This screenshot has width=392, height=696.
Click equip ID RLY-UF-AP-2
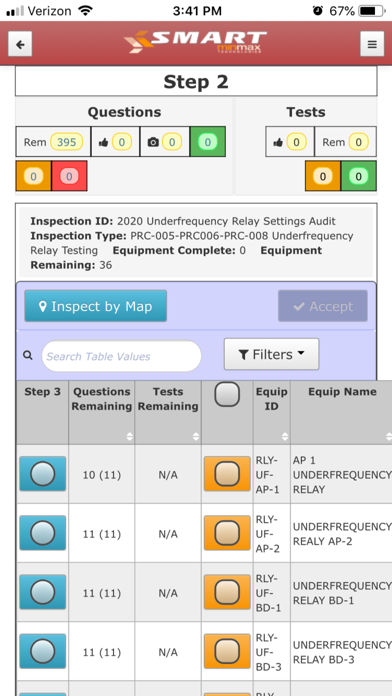(268, 534)
